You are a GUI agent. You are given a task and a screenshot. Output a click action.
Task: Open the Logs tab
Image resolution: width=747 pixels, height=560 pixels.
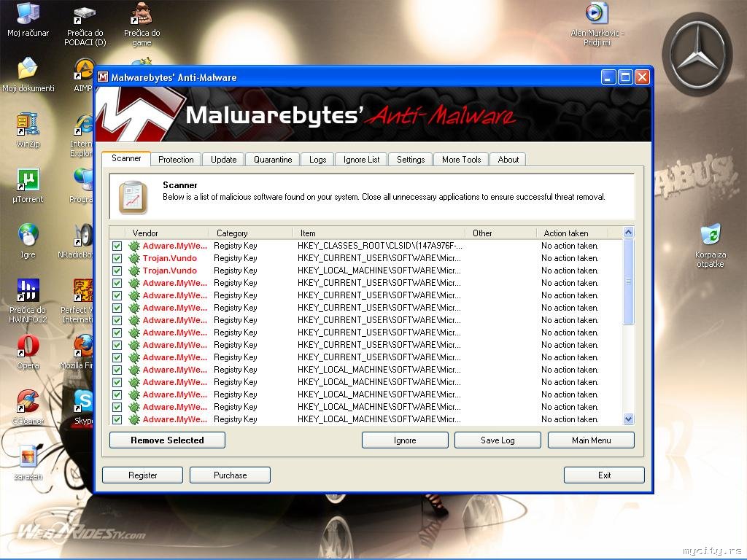(317, 160)
